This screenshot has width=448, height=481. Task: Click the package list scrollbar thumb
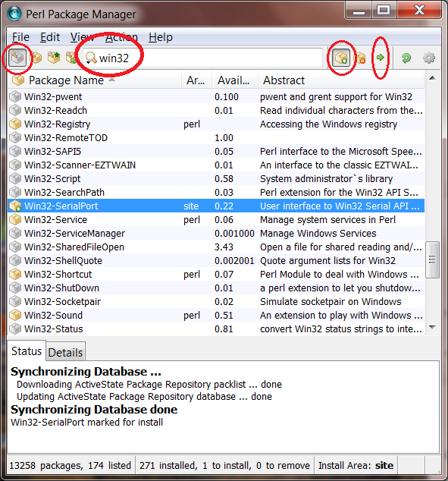(x=432, y=259)
